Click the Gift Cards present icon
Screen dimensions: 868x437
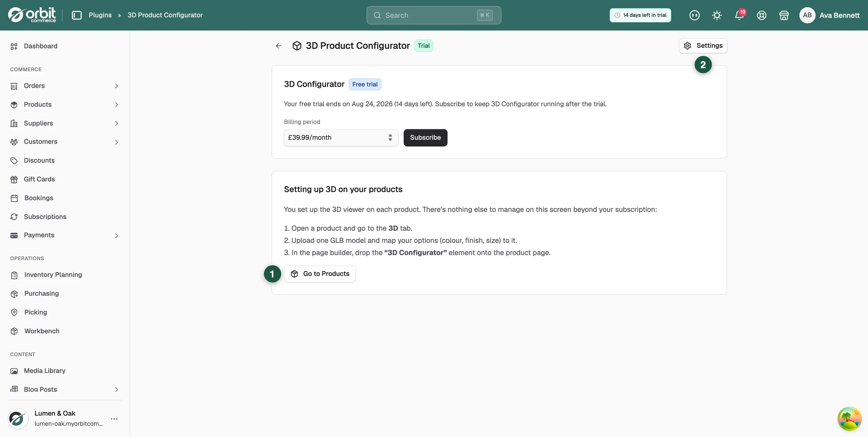click(14, 179)
